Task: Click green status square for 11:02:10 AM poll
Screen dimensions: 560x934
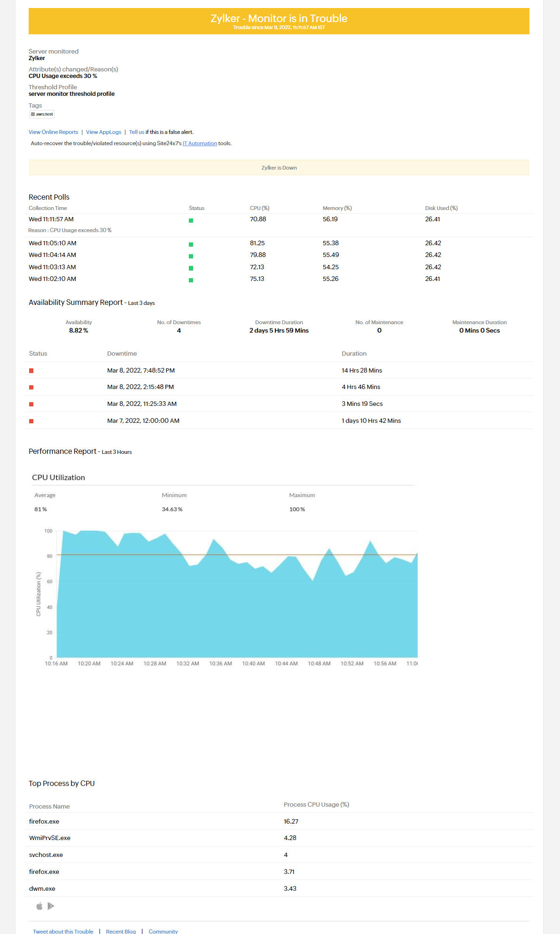Action: click(191, 280)
